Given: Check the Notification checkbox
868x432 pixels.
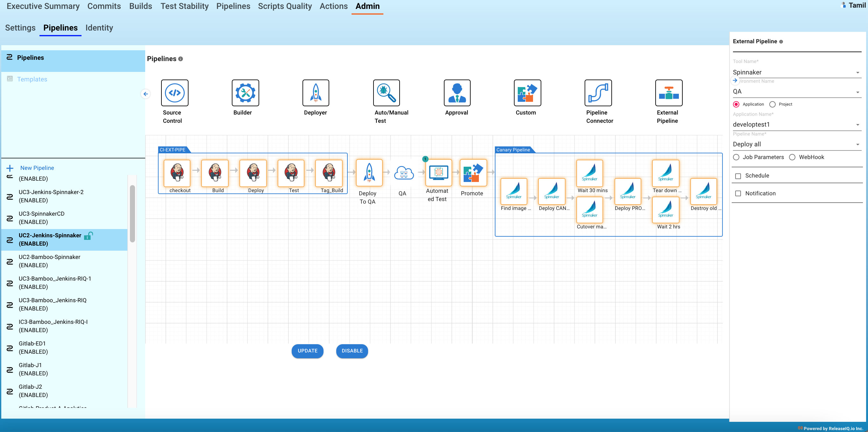Looking at the screenshot, I should pos(738,194).
